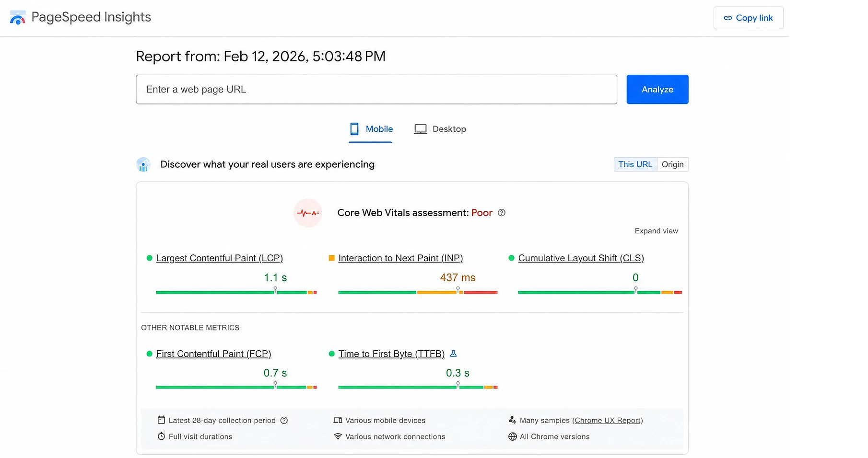
Task: Click the Copy link button
Action: point(748,18)
